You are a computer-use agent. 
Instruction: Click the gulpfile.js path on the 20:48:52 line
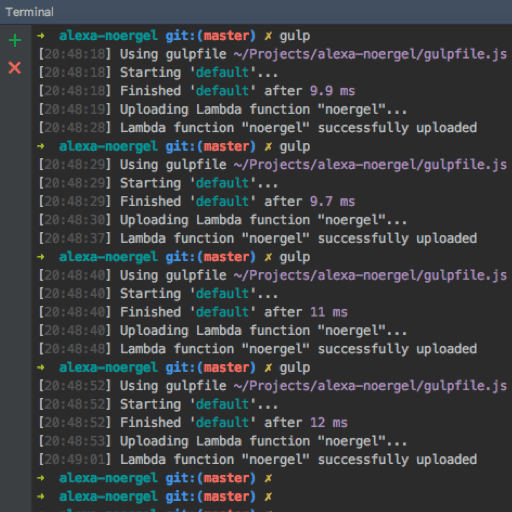coord(370,386)
